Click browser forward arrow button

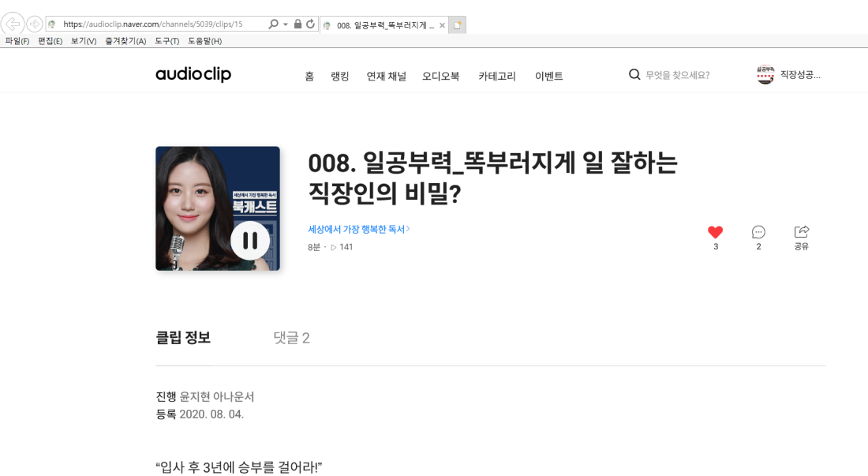coord(34,24)
